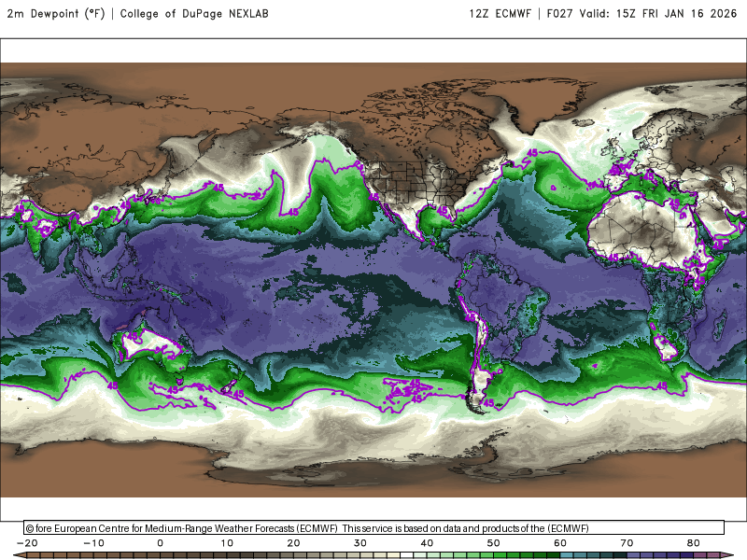Click the '70' legend value

click(627, 543)
